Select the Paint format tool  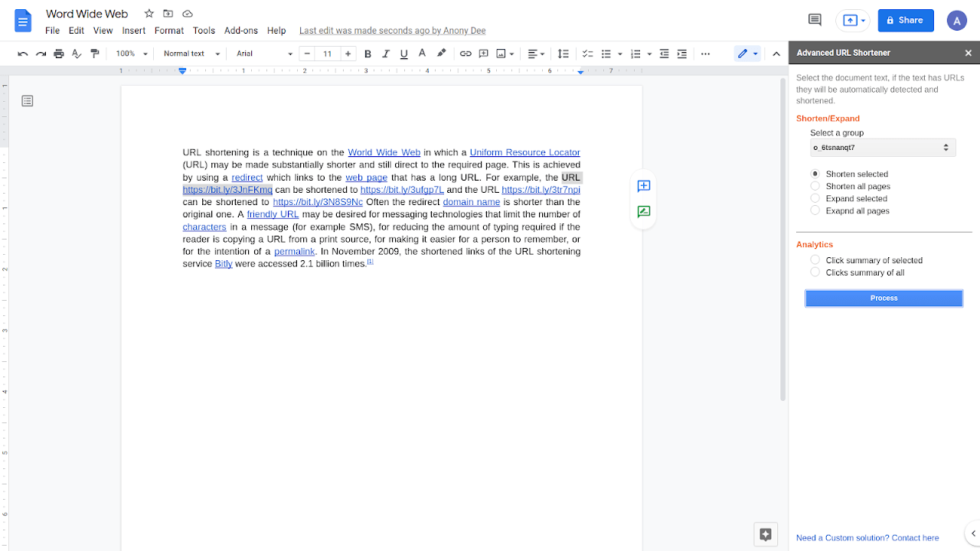(x=95, y=54)
